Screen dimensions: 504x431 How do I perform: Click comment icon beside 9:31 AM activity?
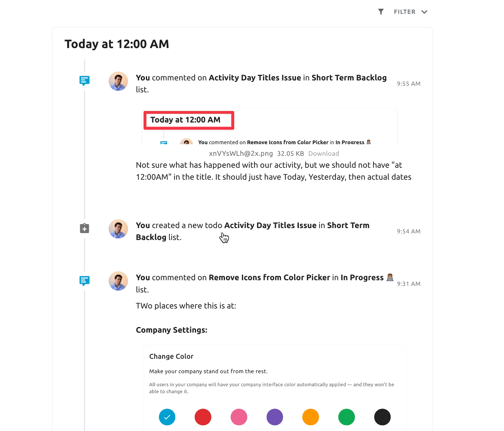(85, 281)
